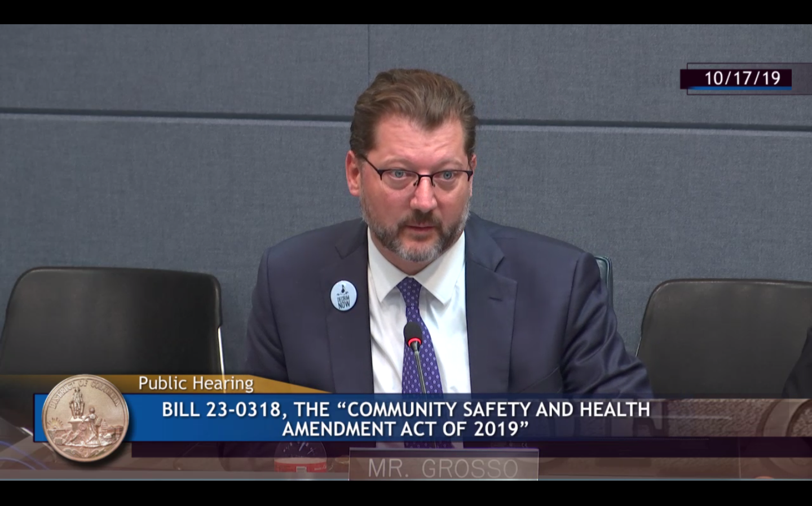Click the bottom black letterbox bar
This screenshot has height=506, width=812.
(406, 493)
